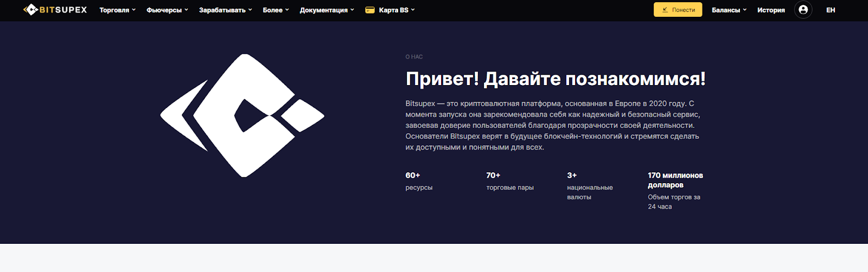The image size is (868, 272).
Task: Click the heading Привет! Давайте познакомимся!
Action: coord(555,79)
